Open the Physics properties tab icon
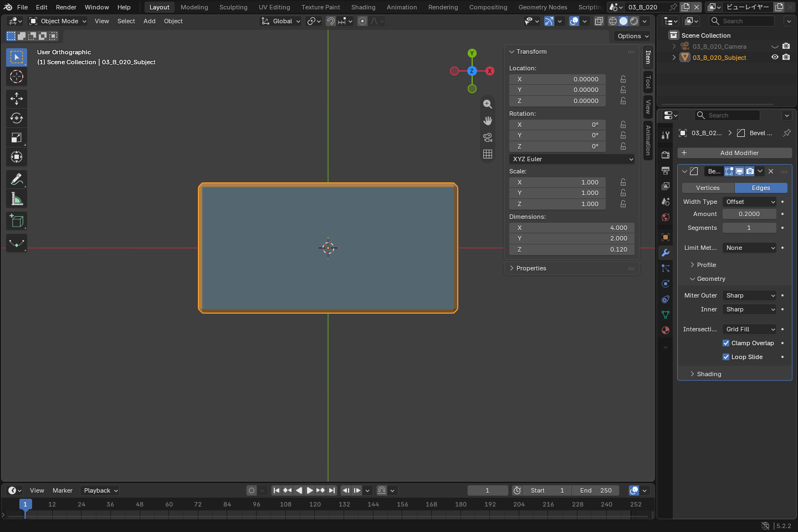Screen dimensions: 798x532 (x=666, y=284)
